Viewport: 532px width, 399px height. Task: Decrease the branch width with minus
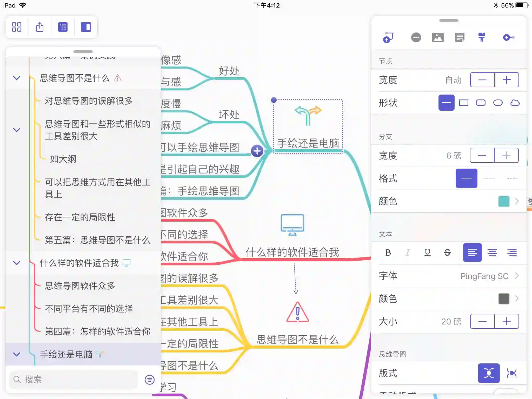point(482,155)
